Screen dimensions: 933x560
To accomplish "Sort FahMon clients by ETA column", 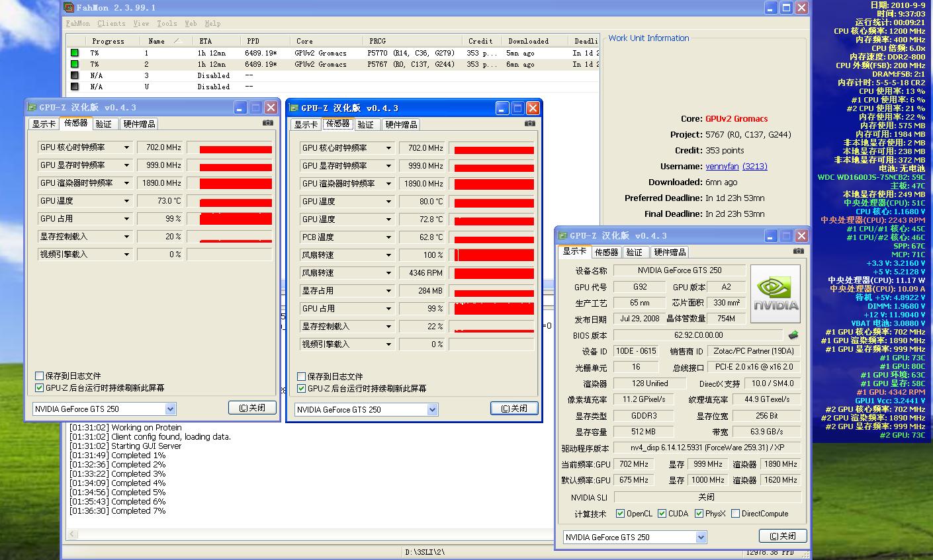I will click(218, 41).
